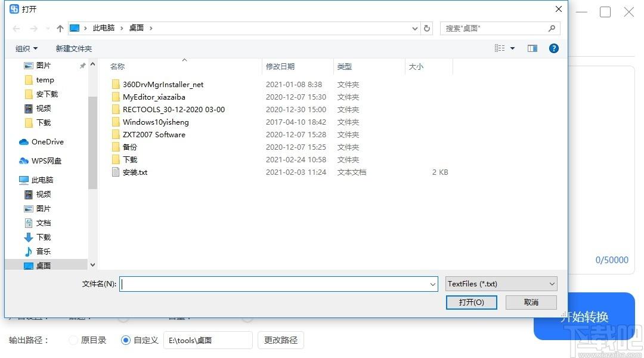This screenshot has height=358, width=644.
Task: Expand the file name history dropdown arrow
Action: coord(433,285)
